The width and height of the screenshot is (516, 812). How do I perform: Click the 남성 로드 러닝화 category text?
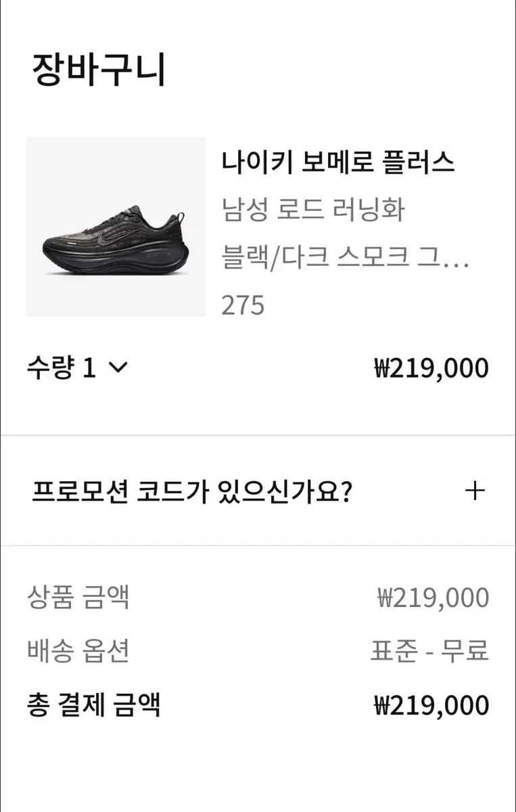(x=313, y=210)
